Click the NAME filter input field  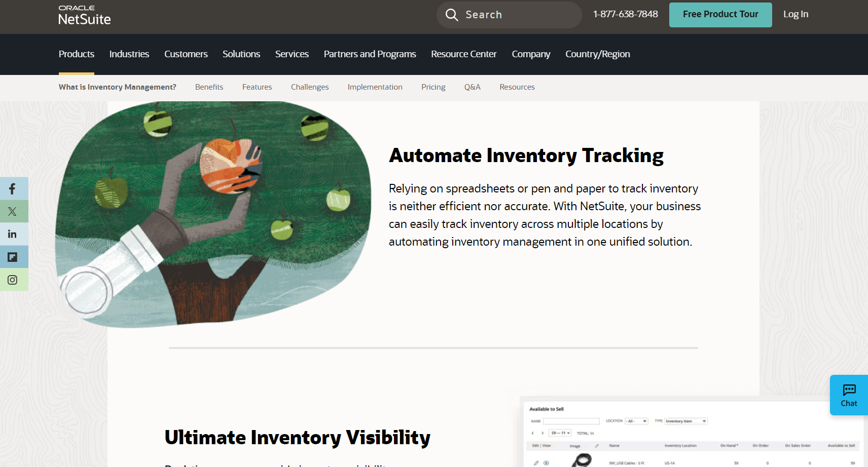point(571,421)
